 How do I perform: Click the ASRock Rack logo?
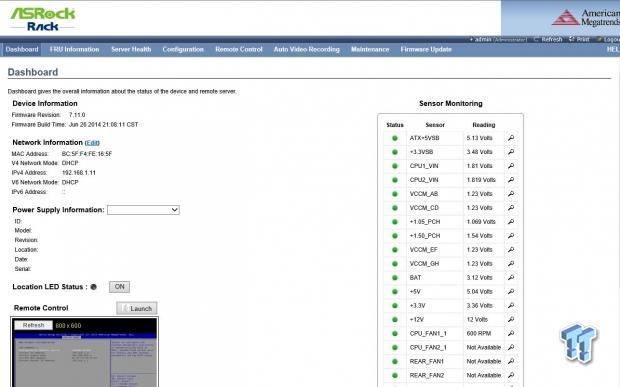click(x=42, y=19)
